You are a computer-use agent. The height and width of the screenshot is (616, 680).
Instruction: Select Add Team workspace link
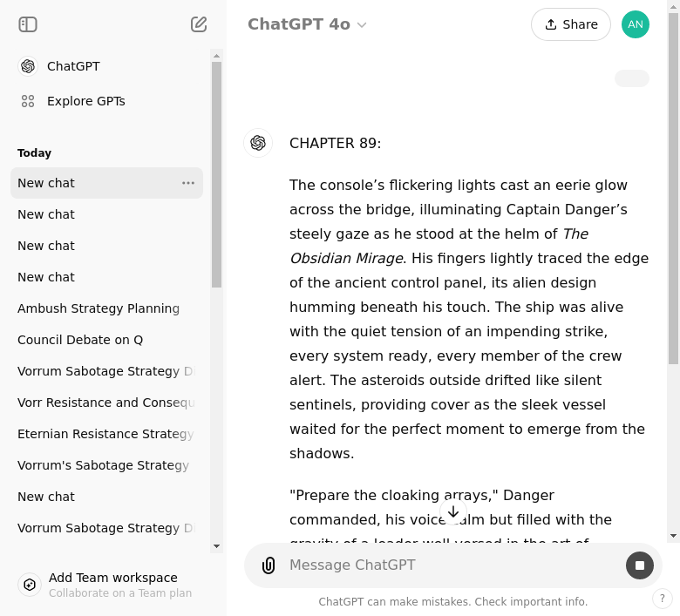pyautogui.click(x=113, y=578)
